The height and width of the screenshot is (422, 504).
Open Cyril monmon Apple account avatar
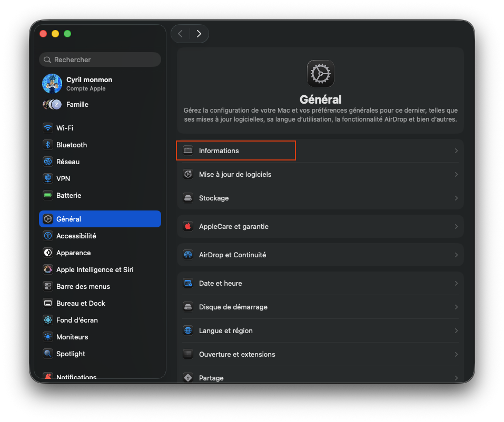point(52,84)
